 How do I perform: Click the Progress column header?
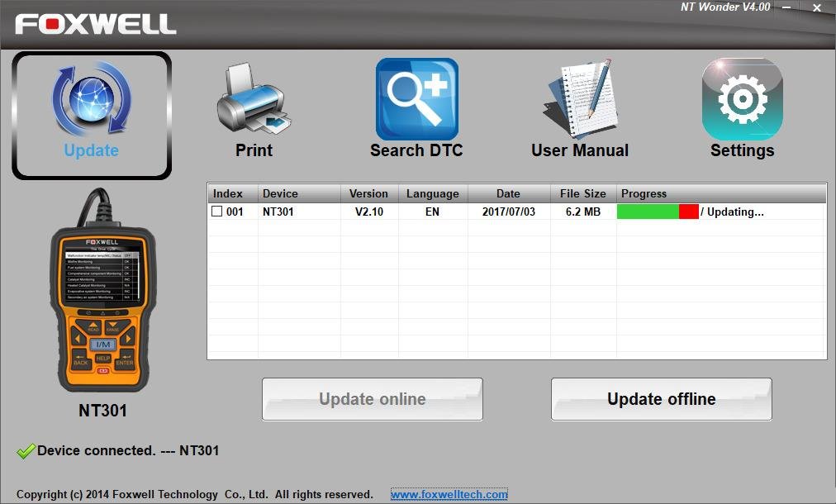tap(721, 193)
